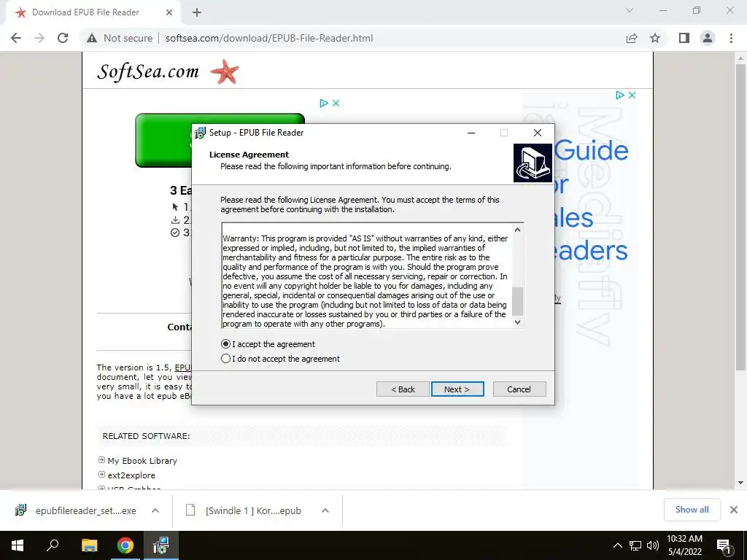Minimize the setup wizard window
Image resolution: width=747 pixels, height=560 pixels.
471,133
